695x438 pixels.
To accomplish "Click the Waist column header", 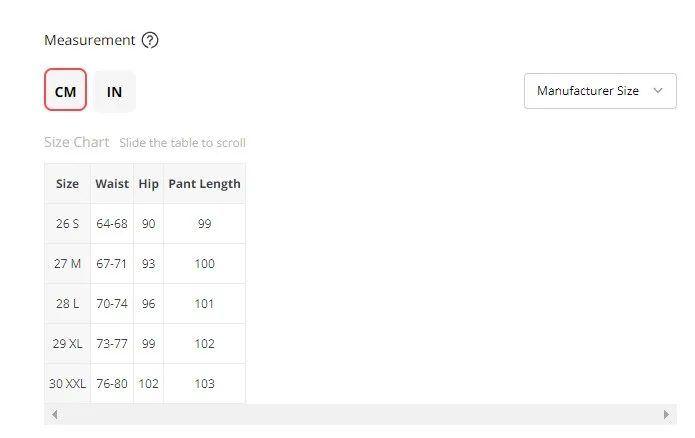I will point(112,184).
